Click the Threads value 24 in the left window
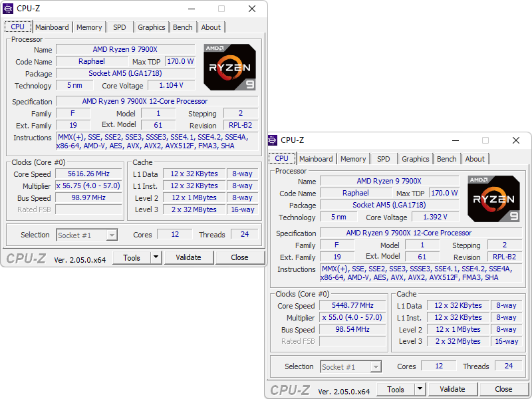The image size is (532, 399). (245, 234)
